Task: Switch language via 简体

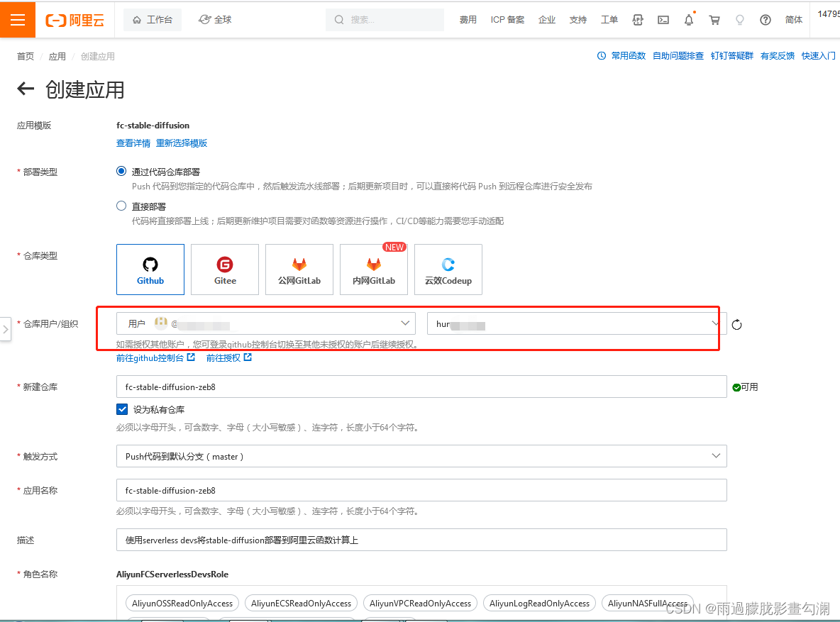Action: (x=794, y=20)
